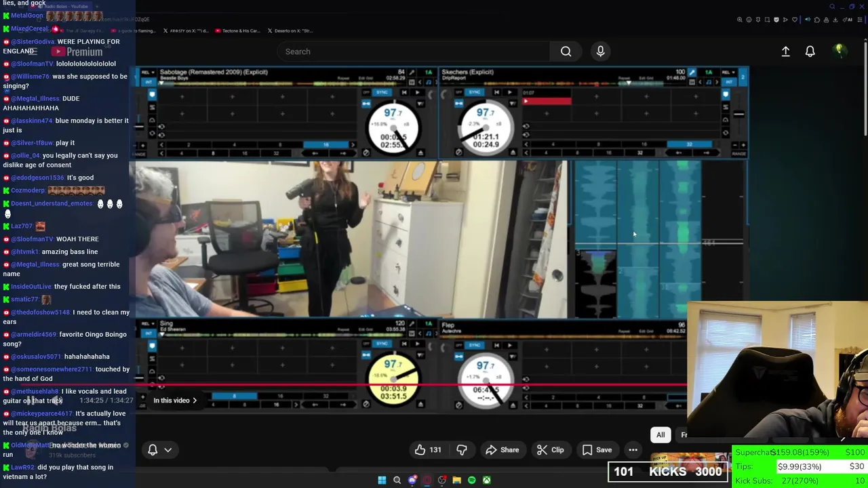868x488 pixels.
Task: Open browser easy-setup menu icon
Action: pyautogui.click(x=859, y=20)
